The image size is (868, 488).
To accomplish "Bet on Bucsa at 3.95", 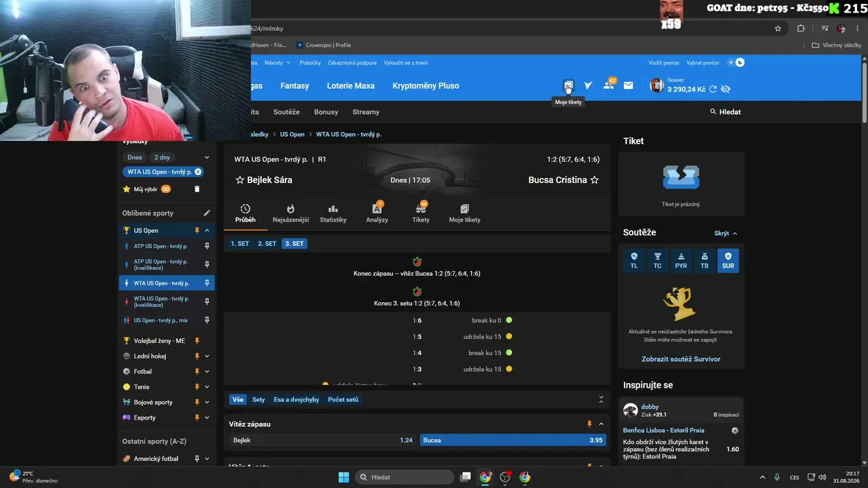I will (513, 441).
